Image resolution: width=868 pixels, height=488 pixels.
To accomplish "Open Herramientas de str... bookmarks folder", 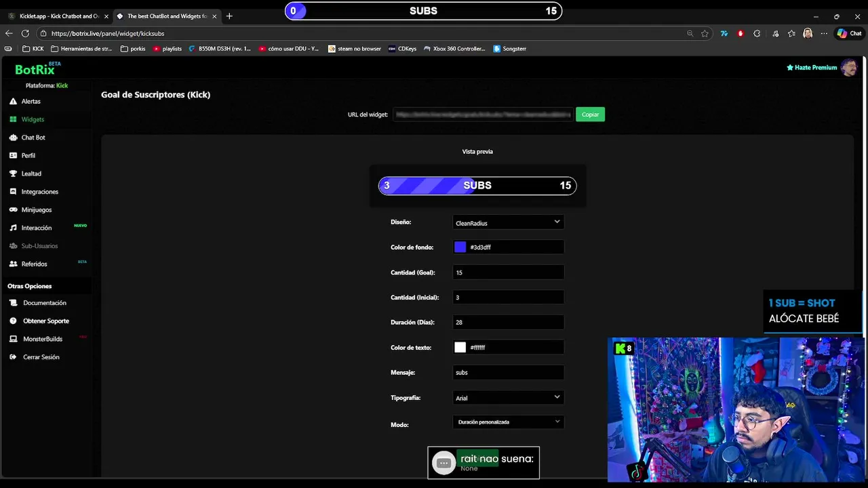I will [x=81, y=49].
